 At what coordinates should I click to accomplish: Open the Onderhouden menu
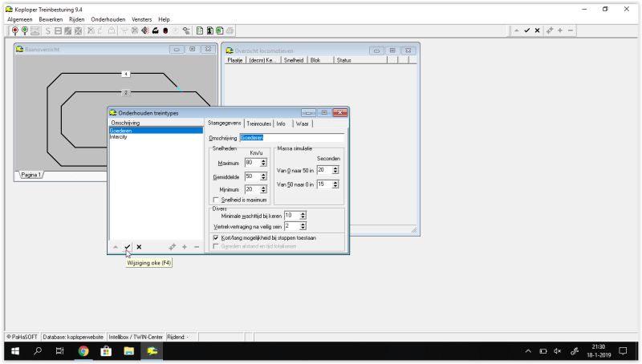pyautogui.click(x=108, y=18)
